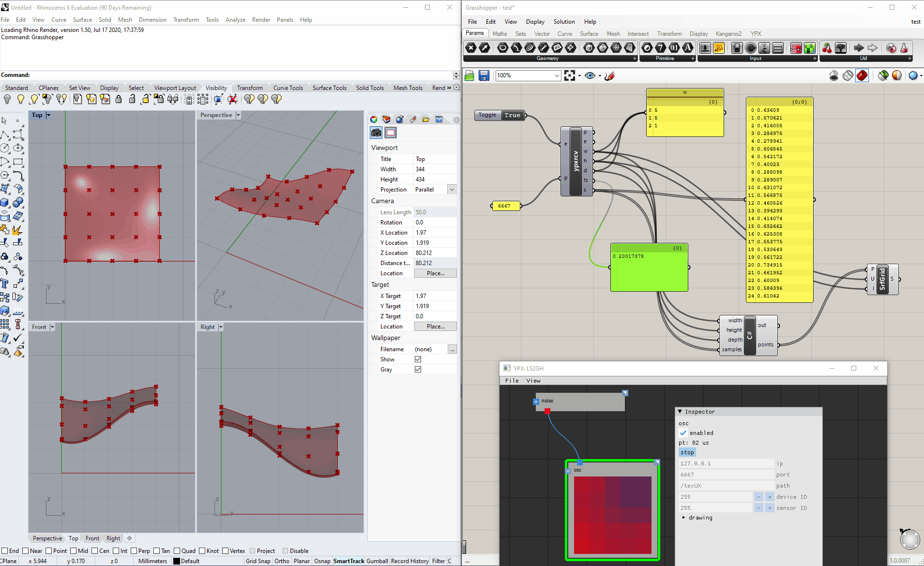Uncheck the Wallpaper Show checkbox

pyautogui.click(x=418, y=359)
